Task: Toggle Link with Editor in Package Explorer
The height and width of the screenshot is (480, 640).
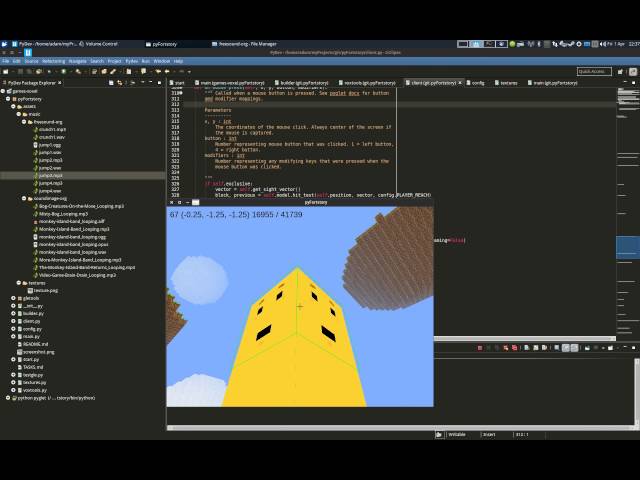Action: click(x=120, y=83)
